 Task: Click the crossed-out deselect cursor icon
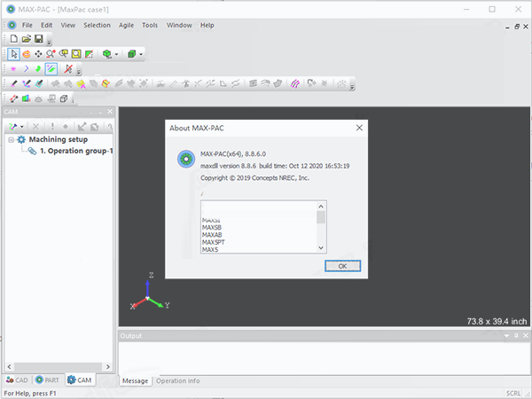click(x=68, y=69)
